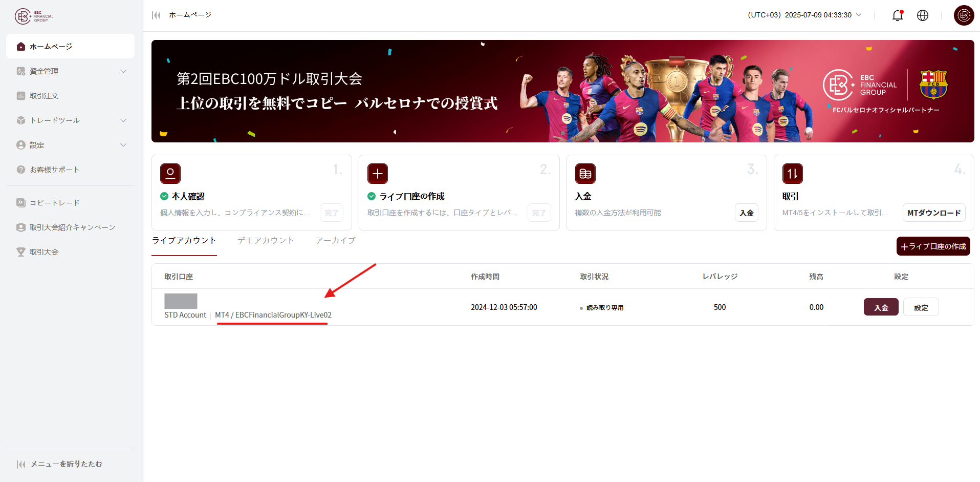Click the STD Account label
980x482 pixels.
[185, 315]
